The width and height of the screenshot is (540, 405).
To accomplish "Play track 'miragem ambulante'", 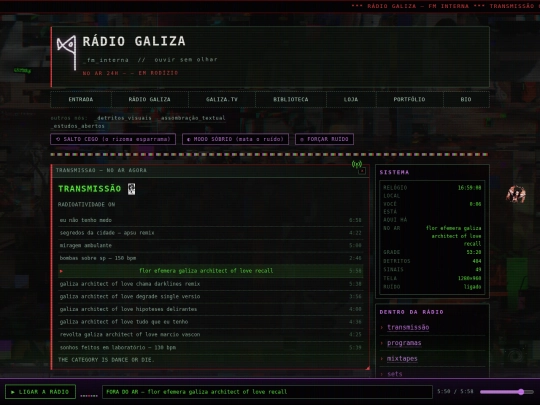I will [x=210, y=246].
